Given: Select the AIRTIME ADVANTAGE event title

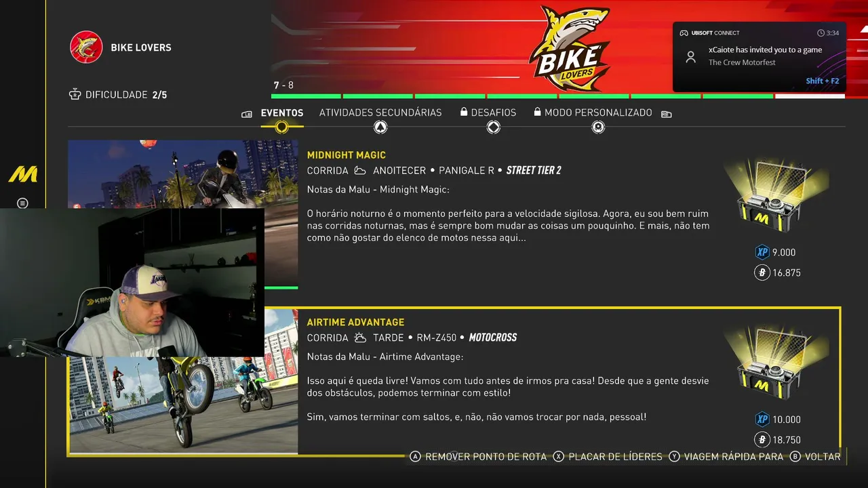Looking at the screenshot, I should [355, 322].
